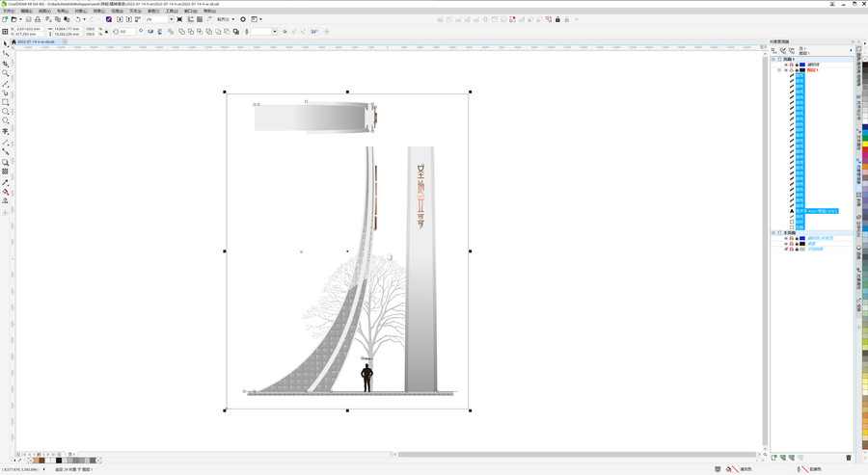This screenshot has height=475, width=868.
Task: Click the Export icon
Action: point(128,19)
